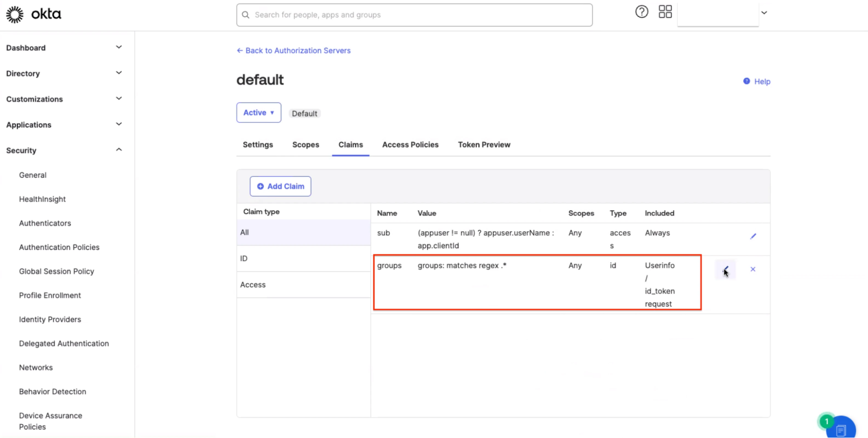Select the Claims tab
This screenshot has width=868, height=438.
click(350, 145)
